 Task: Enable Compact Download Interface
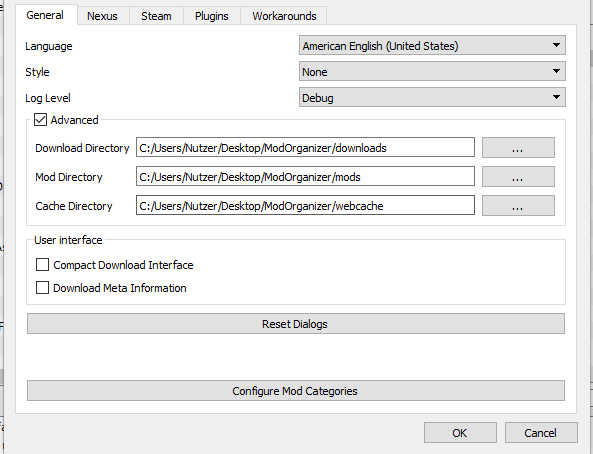pyautogui.click(x=42, y=265)
